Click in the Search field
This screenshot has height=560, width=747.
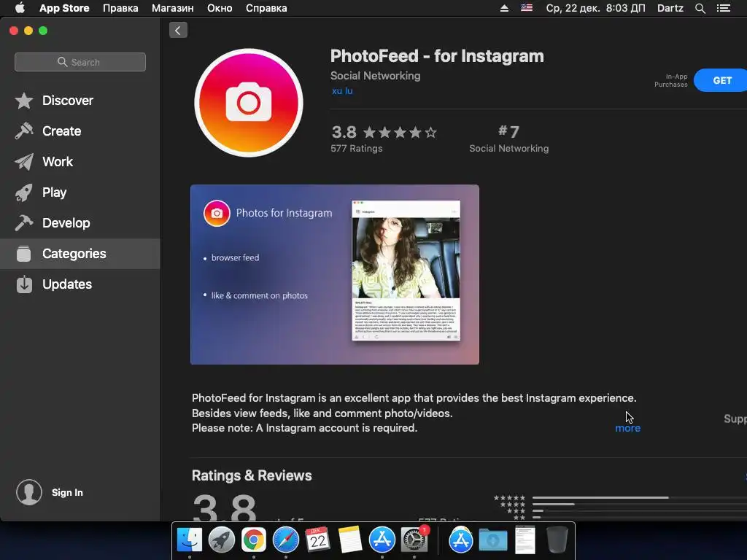[x=80, y=62]
